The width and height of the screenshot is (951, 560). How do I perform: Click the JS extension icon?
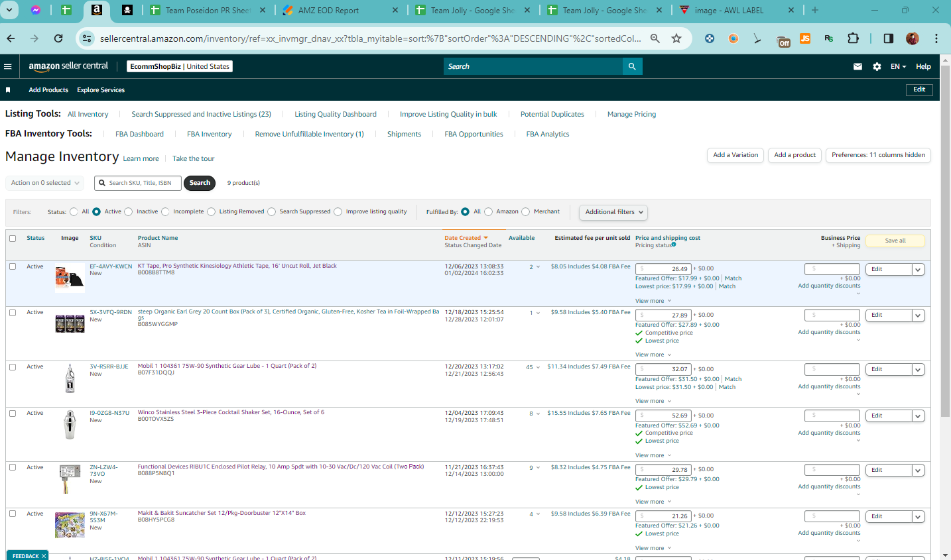[x=805, y=38]
